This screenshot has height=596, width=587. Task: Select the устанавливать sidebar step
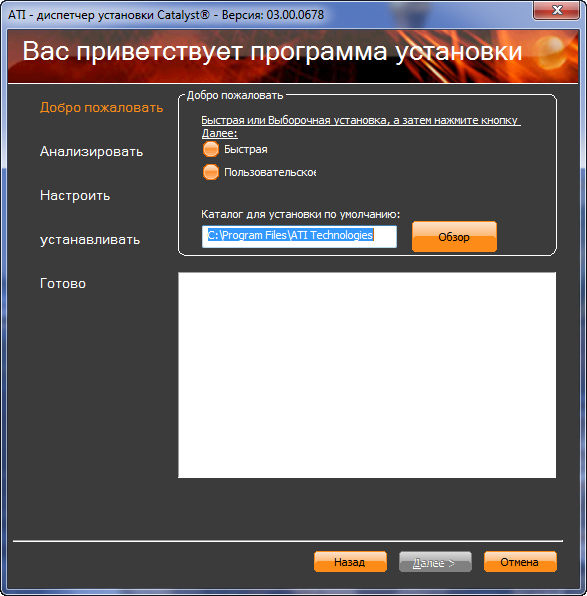(90, 240)
